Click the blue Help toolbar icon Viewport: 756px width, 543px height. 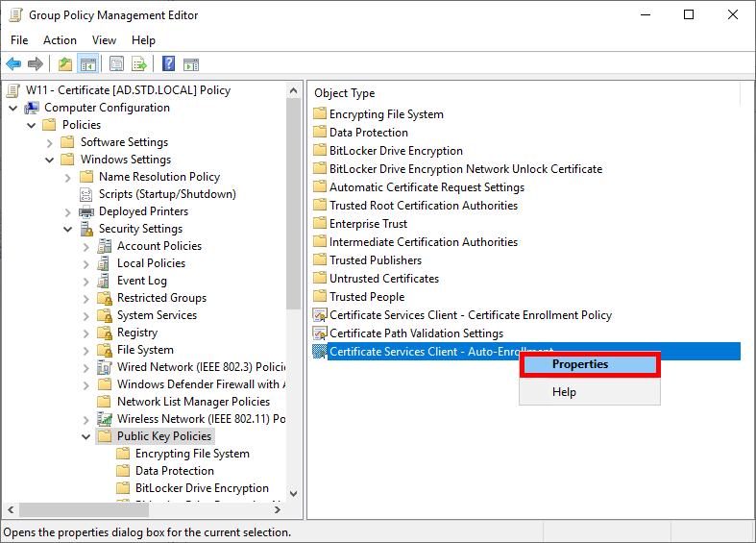[x=168, y=64]
